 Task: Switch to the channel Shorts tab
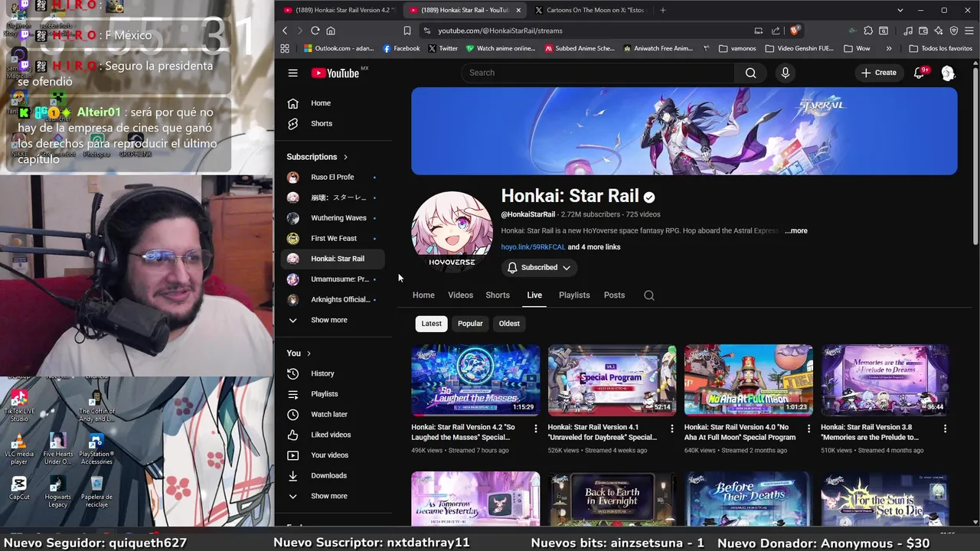(498, 295)
